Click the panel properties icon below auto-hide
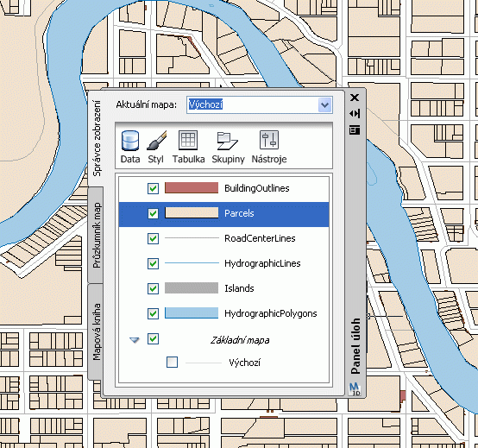Image resolution: width=478 pixels, height=448 pixels. coord(355,130)
